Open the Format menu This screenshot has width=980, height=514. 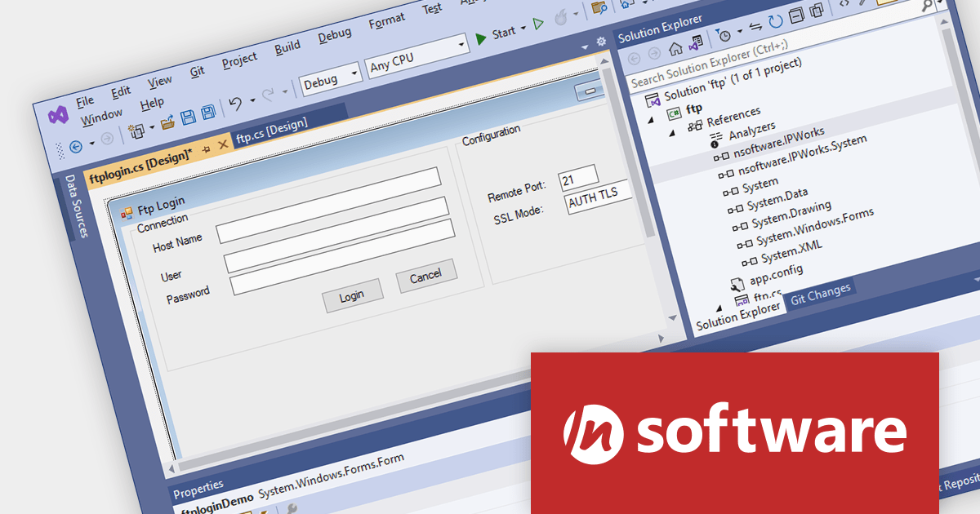tap(387, 21)
